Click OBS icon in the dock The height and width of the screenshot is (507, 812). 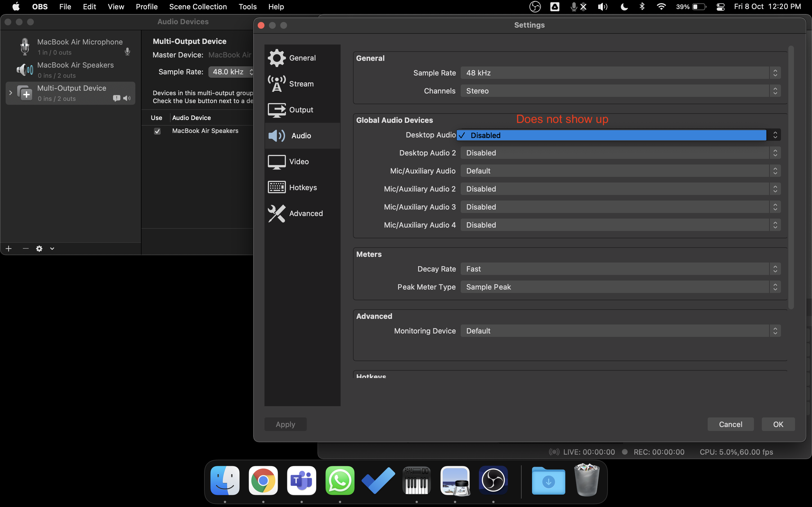[493, 481]
